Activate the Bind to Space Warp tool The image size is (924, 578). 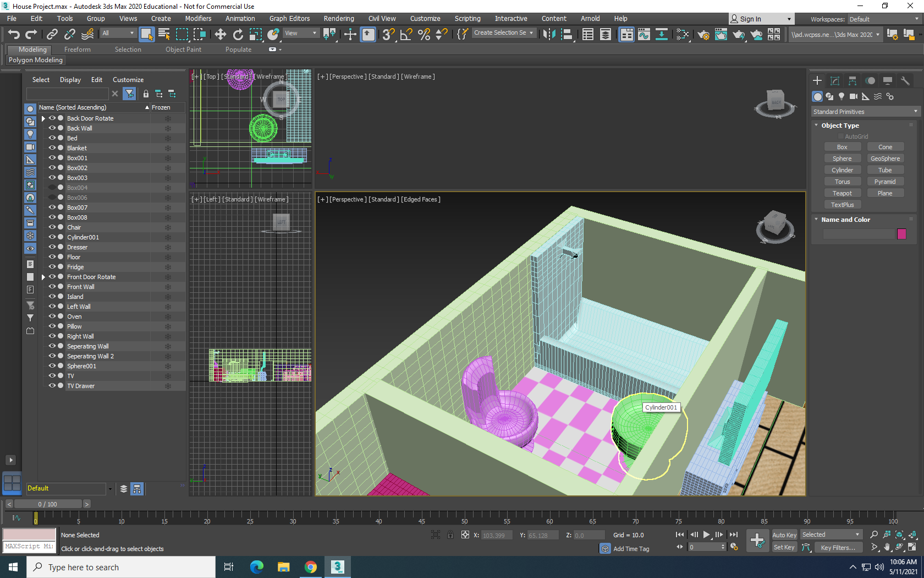[87, 34]
